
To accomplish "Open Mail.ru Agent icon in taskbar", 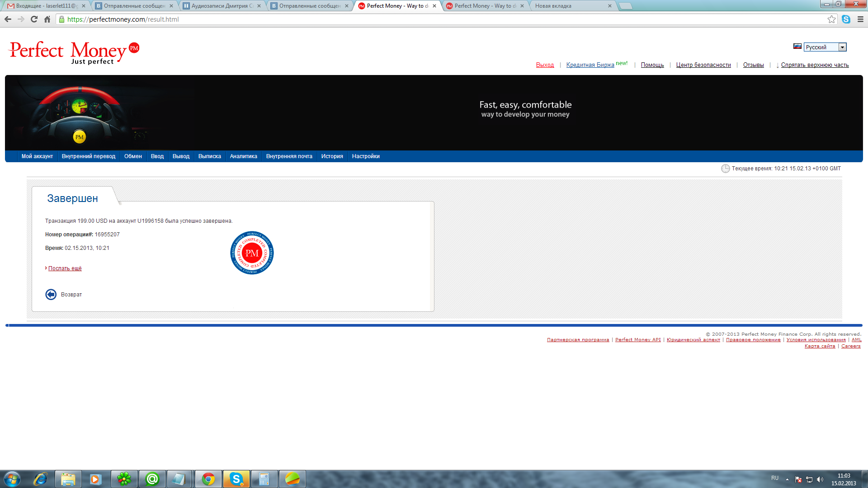I will [x=152, y=479].
